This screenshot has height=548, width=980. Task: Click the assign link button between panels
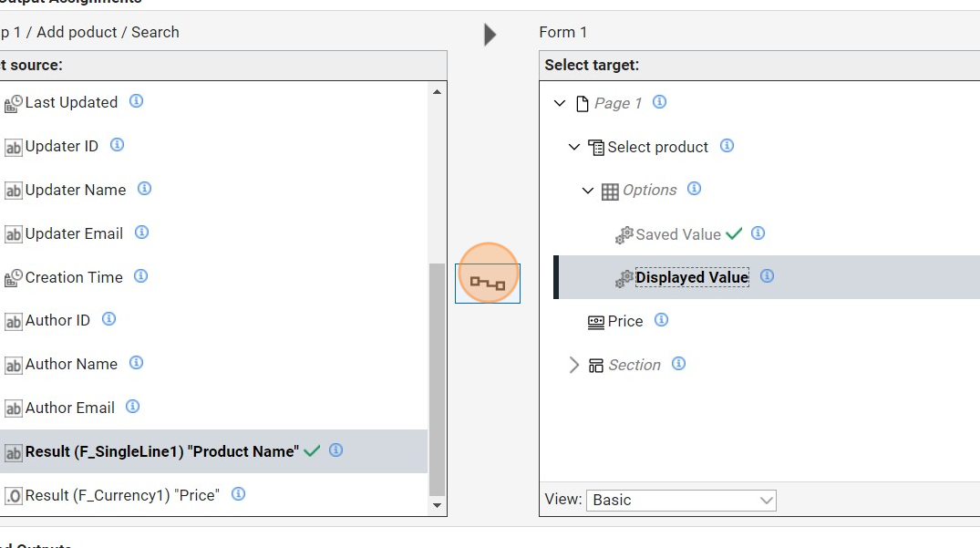point(488,284)
